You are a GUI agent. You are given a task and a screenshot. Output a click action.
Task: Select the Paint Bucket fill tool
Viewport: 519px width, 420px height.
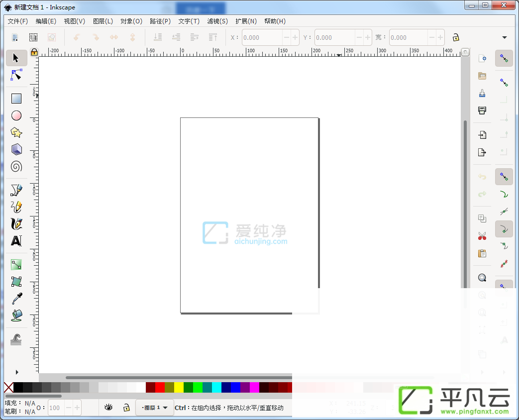pyautogui.click(x=16, y=315)
